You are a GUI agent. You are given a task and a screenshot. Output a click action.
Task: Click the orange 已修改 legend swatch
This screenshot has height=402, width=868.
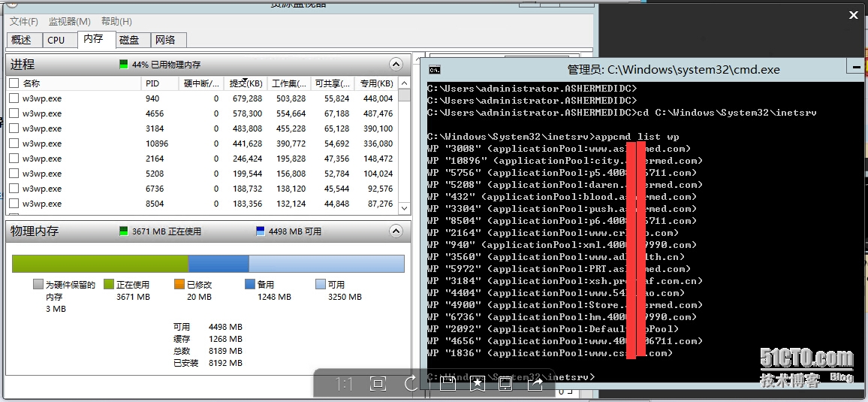coord(179,284)
